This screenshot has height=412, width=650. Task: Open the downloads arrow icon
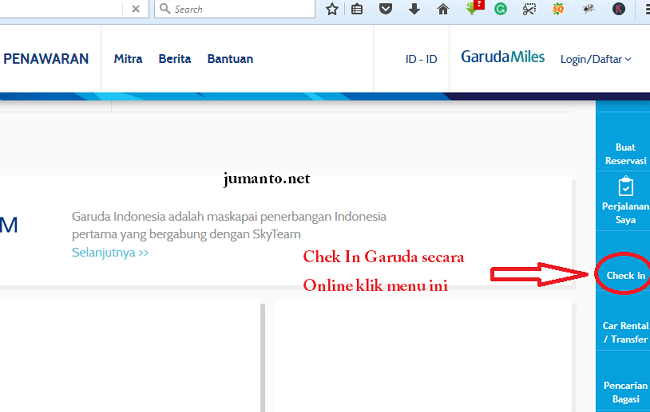414,9
